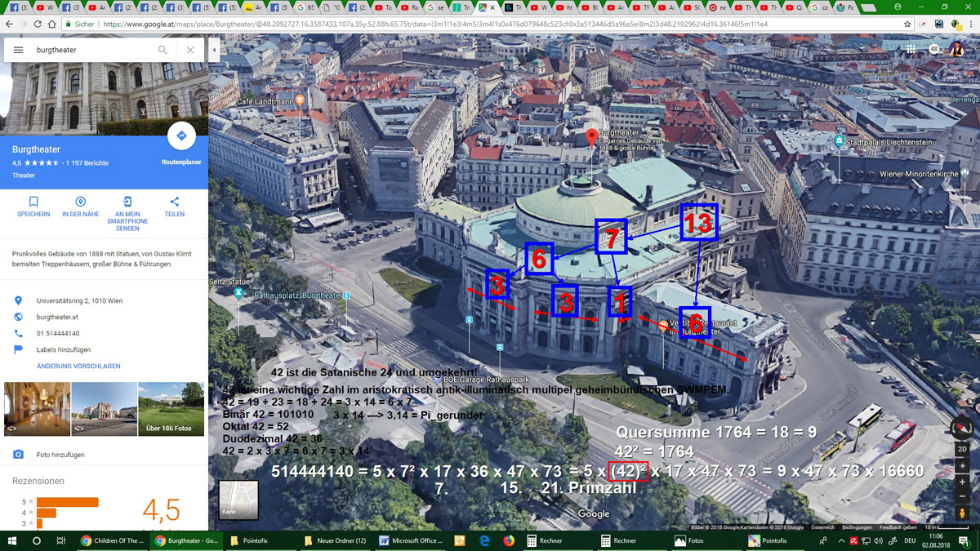The image size is (980, 551).
Task: Open the Google account avatar
Action: coord(957,50)
